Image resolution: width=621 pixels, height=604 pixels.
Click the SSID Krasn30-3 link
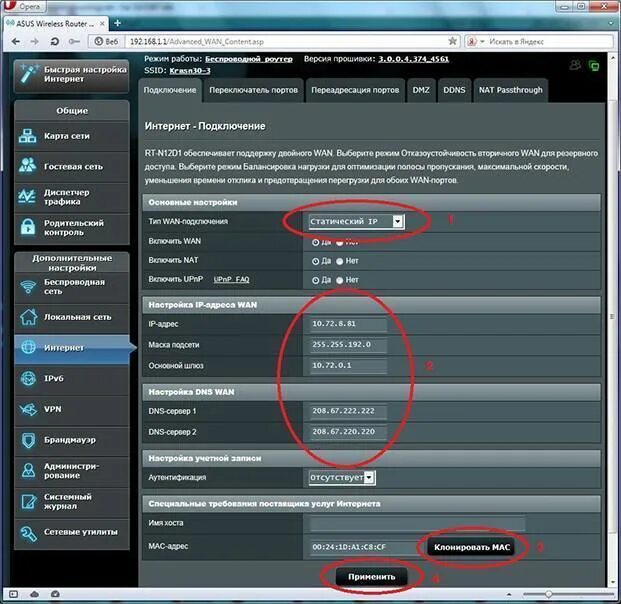(x=190, y=71)
